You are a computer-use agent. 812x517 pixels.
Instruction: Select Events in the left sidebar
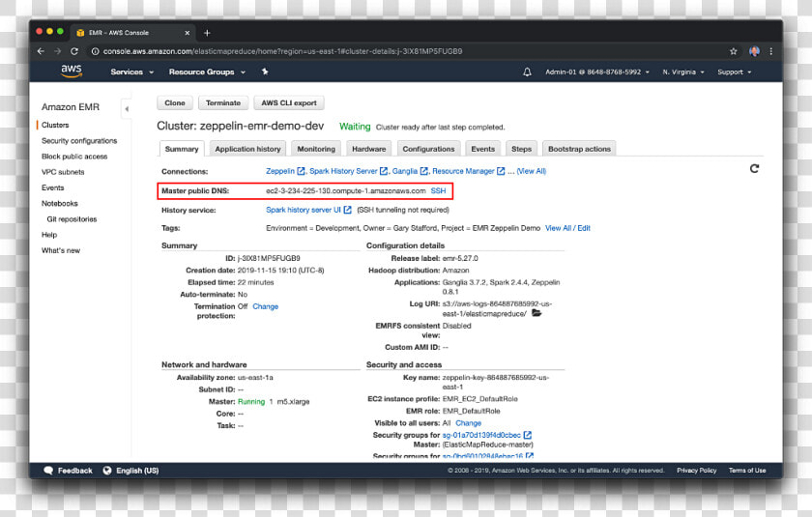click(x=53, y=187)
